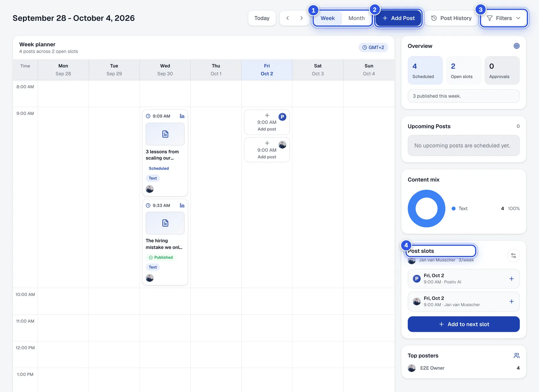
Task: Select the Scheduled overview card
Action: click(425, 70)
